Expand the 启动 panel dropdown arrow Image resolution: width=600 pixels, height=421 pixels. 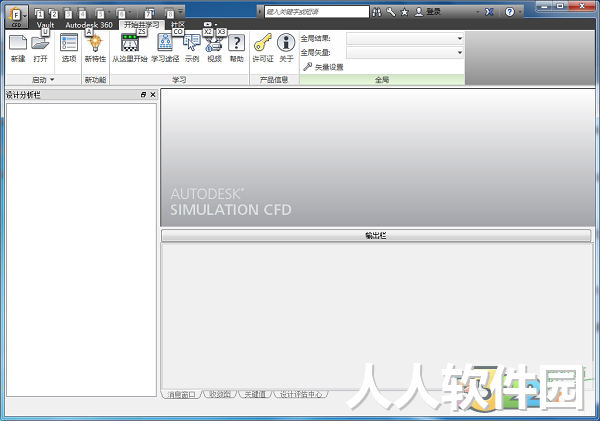52,80
